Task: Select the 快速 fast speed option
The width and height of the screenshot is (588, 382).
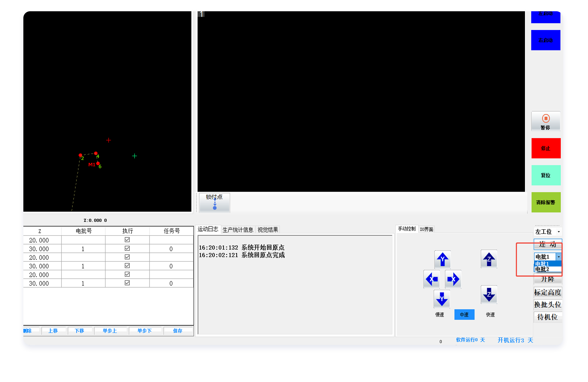Action: point(490,314)
